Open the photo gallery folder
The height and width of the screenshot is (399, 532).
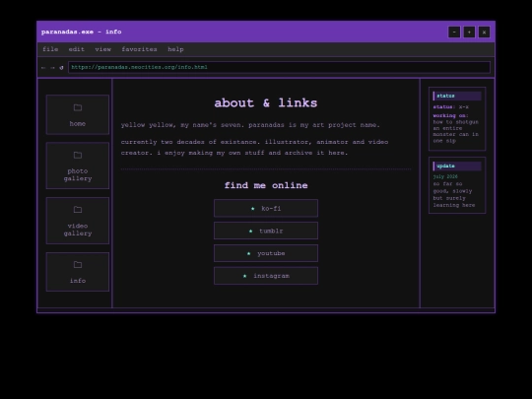pyautogui.click(x=78, y=166)
